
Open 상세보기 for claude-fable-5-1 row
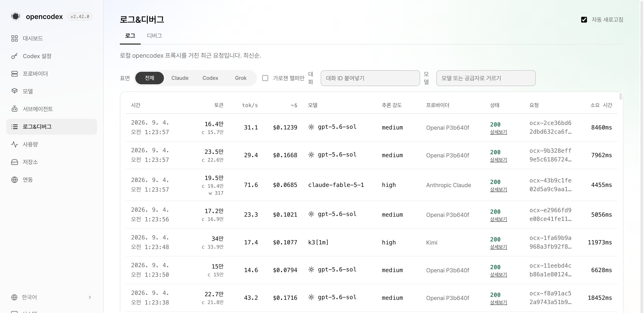tap(498, 189)
